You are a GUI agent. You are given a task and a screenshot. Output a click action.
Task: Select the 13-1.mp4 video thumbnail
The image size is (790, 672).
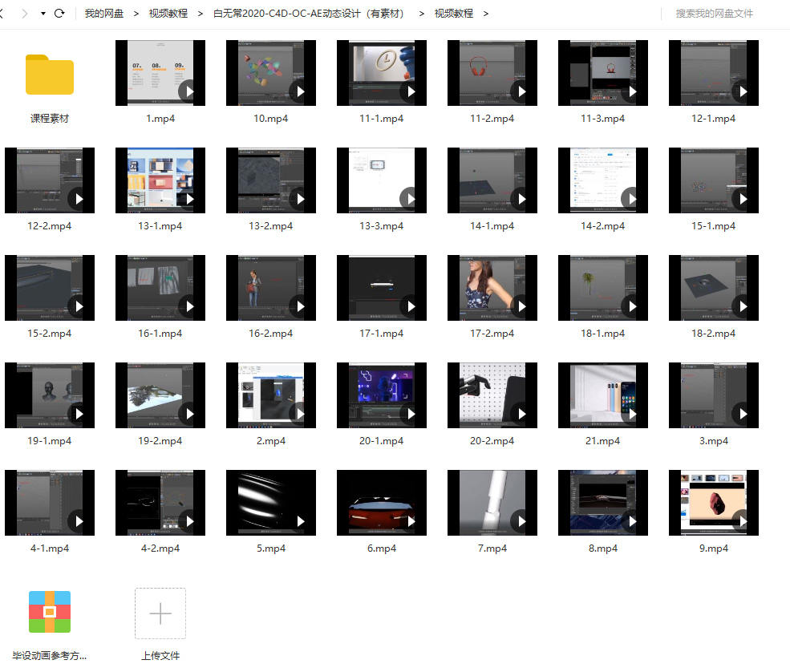coord(160,180)
